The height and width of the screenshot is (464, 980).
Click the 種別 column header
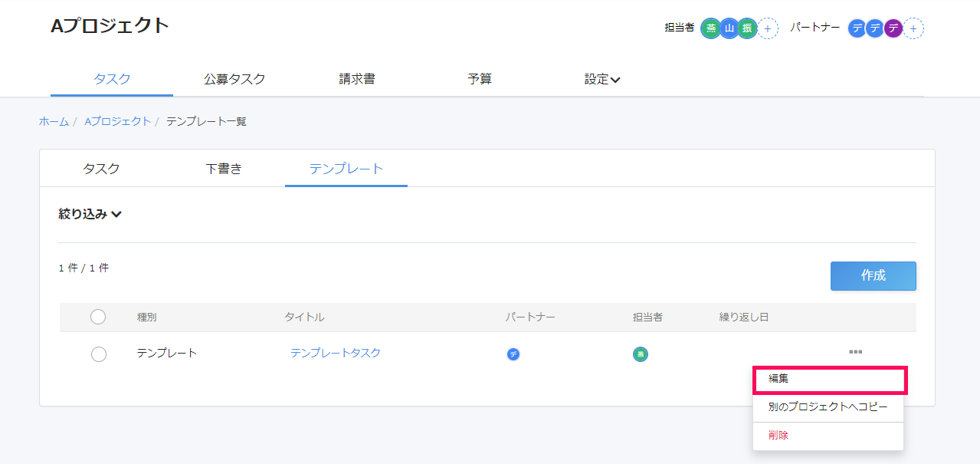[146, 317]
